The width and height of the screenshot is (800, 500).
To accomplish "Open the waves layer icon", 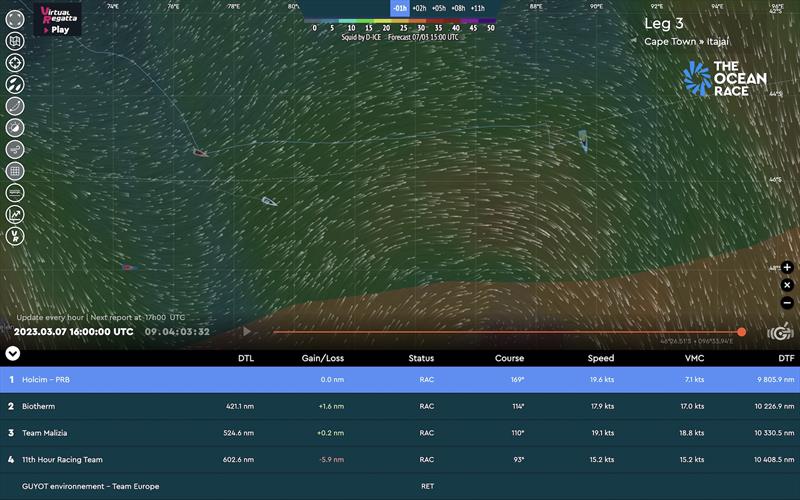I will 15,193.
